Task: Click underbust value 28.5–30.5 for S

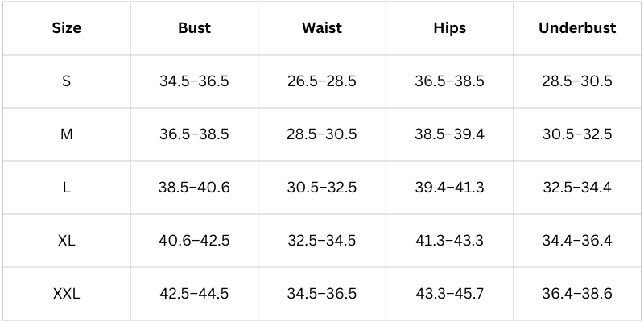Action: [x=576, y=81]
